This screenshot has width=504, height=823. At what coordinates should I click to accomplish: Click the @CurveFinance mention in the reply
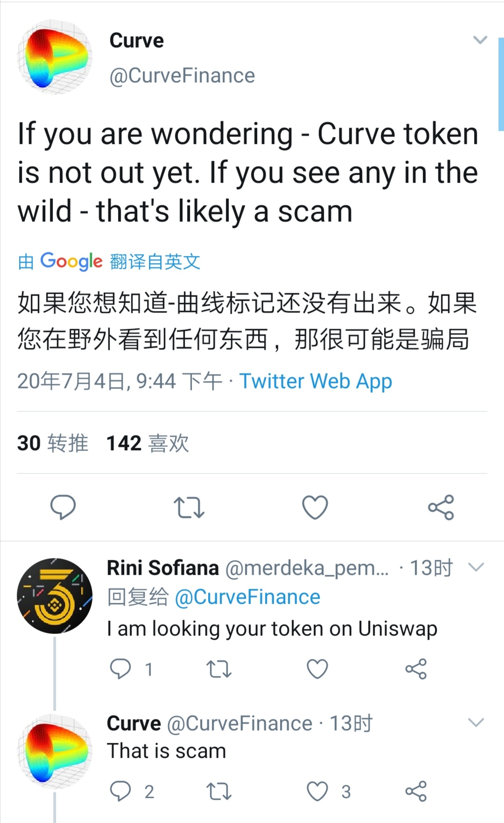coord(246,596)
